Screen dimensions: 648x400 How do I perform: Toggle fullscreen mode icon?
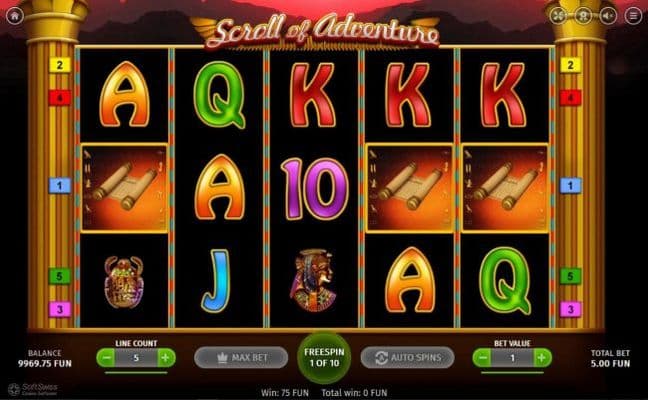click(558, 16)
